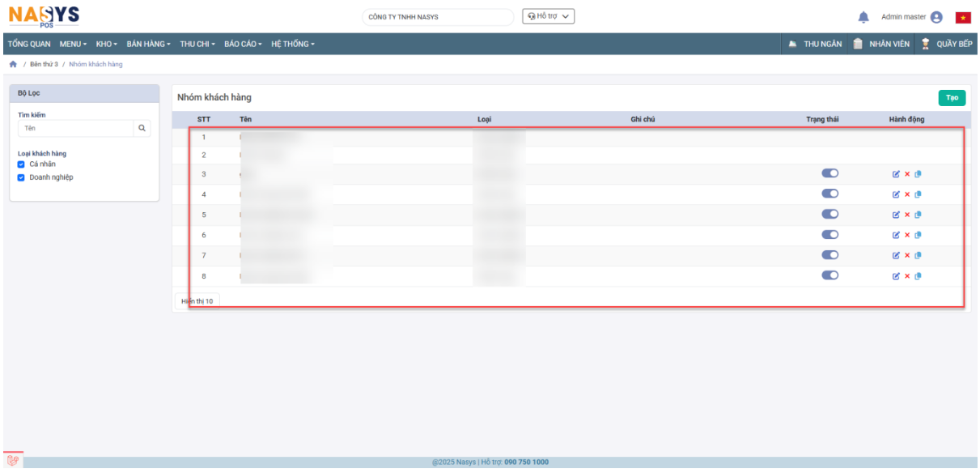
Task: Click the notification bell icon
Action: 863,17
